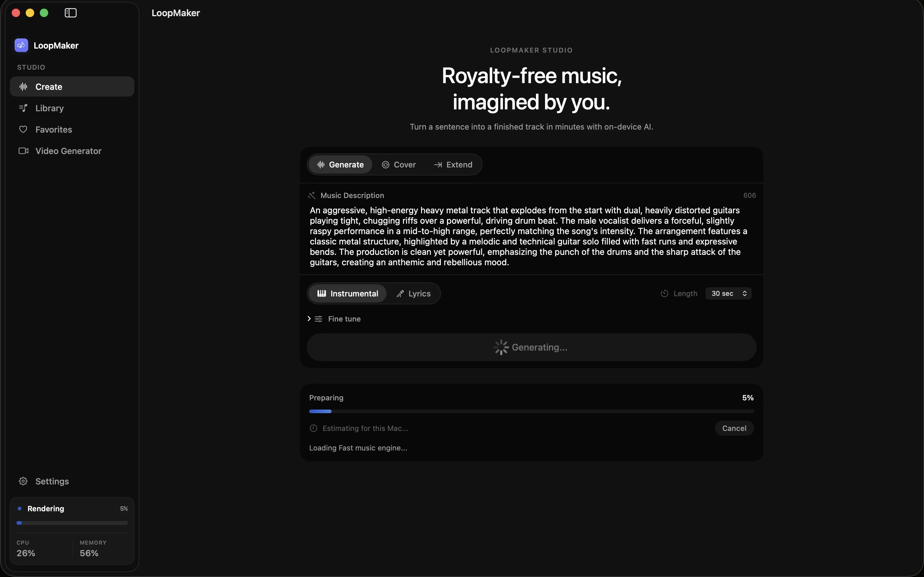Expand the Fine tune section chevron
This screenshot has height=577, width=924.
point(309,319)
